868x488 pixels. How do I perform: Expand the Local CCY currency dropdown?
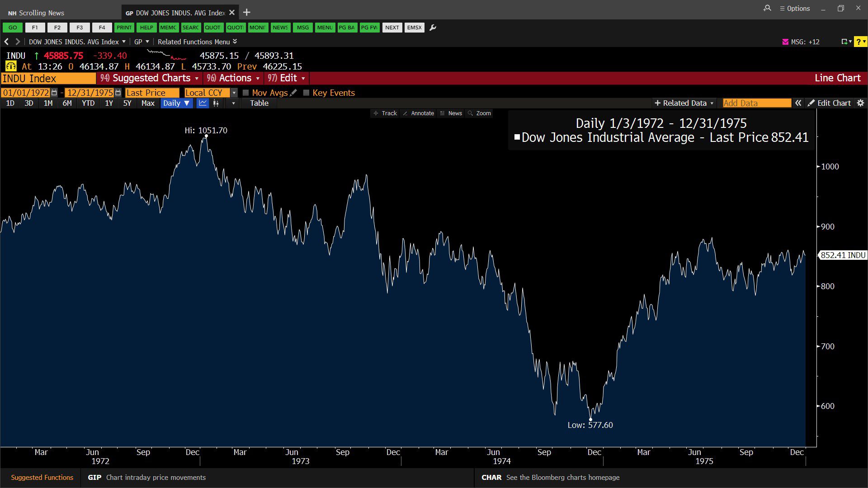pyautogui.click(x=234, y=93)
